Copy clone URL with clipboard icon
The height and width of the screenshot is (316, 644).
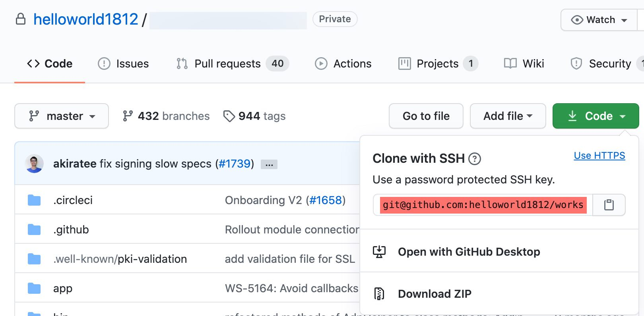click(x=609, y=205)
